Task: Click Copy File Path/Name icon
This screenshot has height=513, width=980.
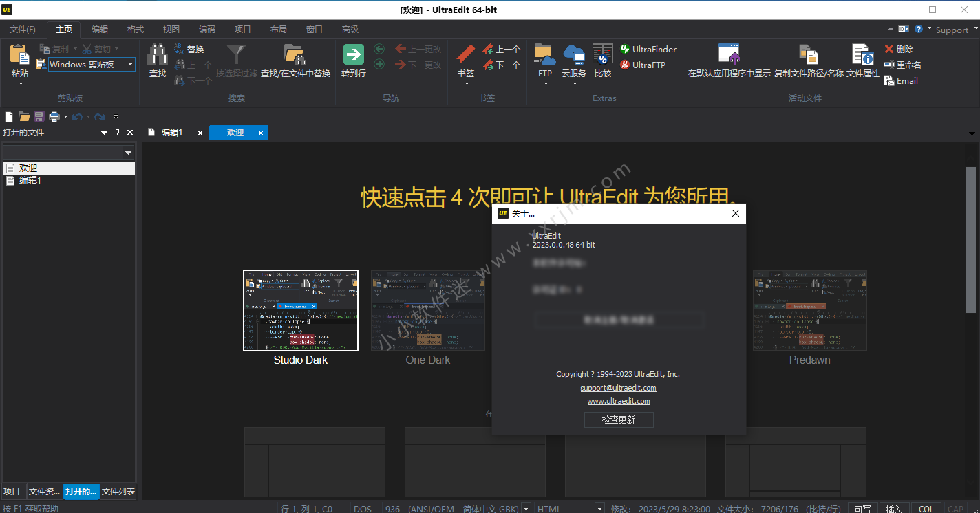Action: [808, 55]
